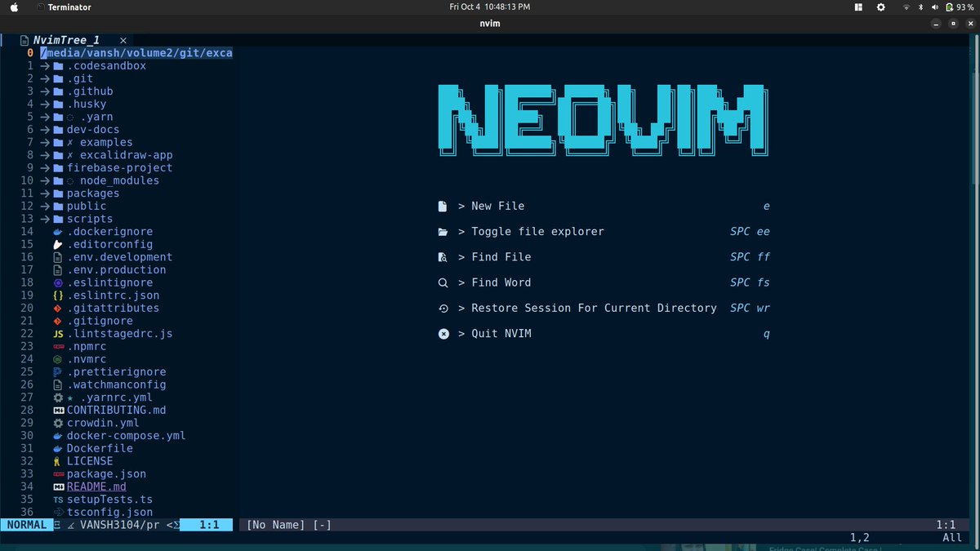Screen dimensions: 980x551
Task: Click the Restore Session history icon
Action: pyautogui.click(x=443, y=309)
